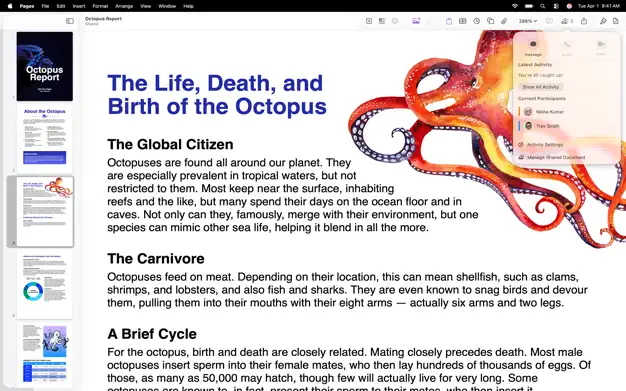Open the zoom percentage dropdown
Viewport: 626px width, 391px height.
pyautogui.click(x=528, y=21)
